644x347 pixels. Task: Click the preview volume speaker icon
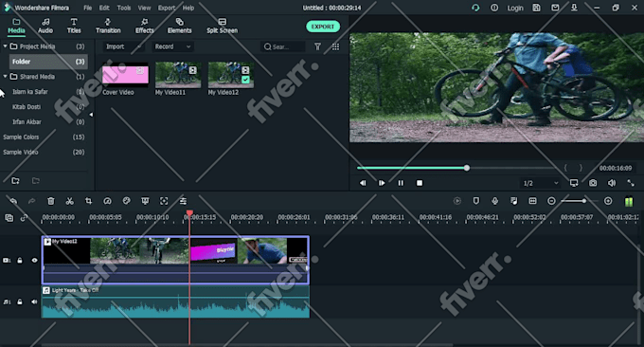pos(612,183)
